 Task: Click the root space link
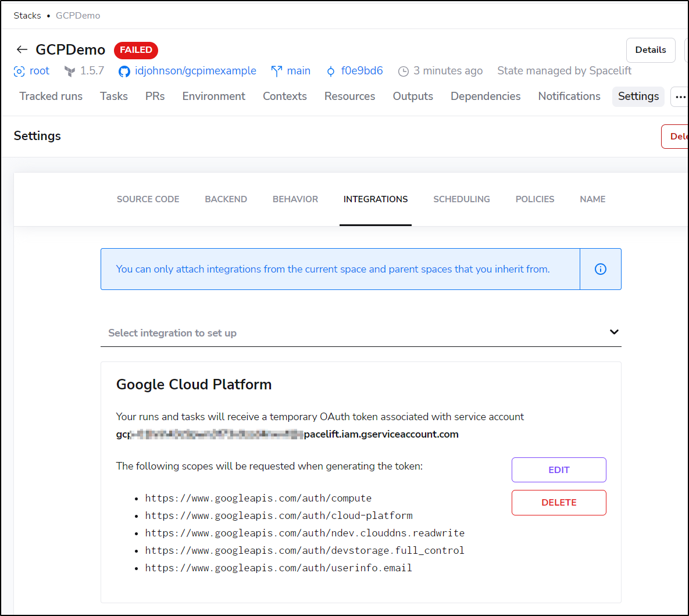39,71
